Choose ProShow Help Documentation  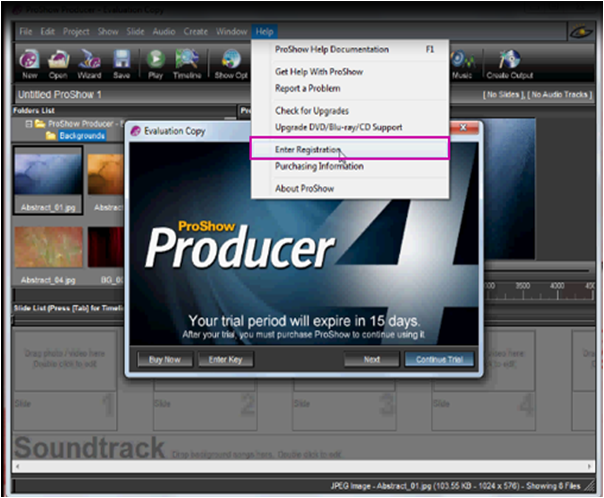point(350,49)
